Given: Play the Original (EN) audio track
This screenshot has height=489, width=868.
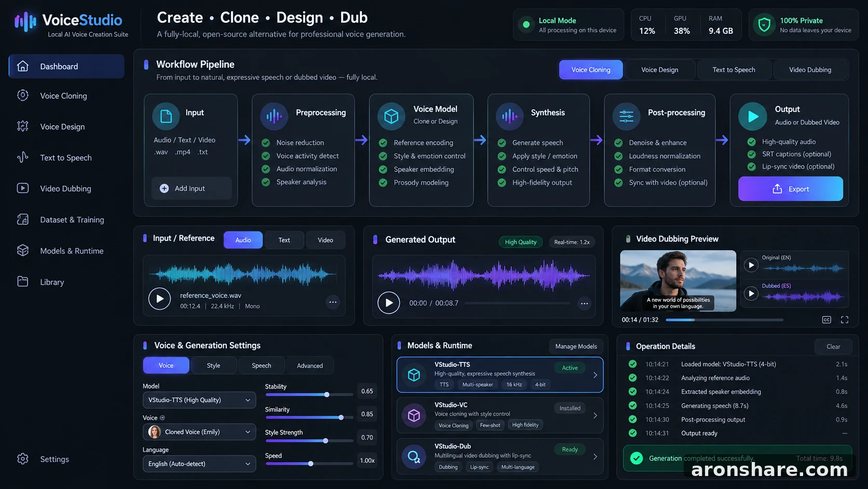Looking at the screenshot, I should pos(751,266).
